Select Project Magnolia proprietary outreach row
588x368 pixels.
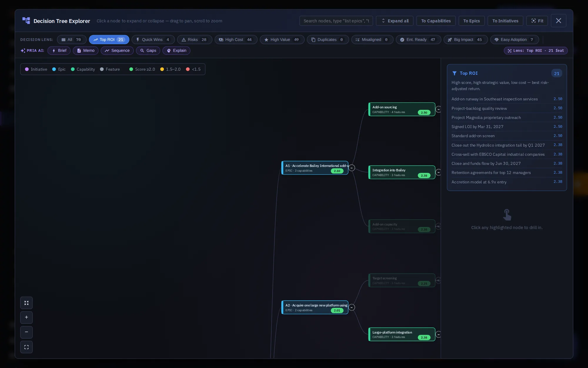pos(507,117)
